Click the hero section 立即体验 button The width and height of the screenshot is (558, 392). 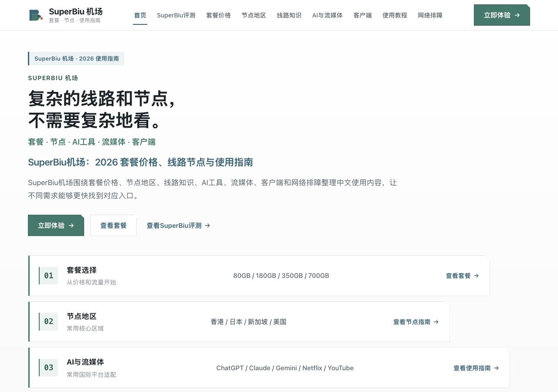pyautogui.click(x=56, y=226)
